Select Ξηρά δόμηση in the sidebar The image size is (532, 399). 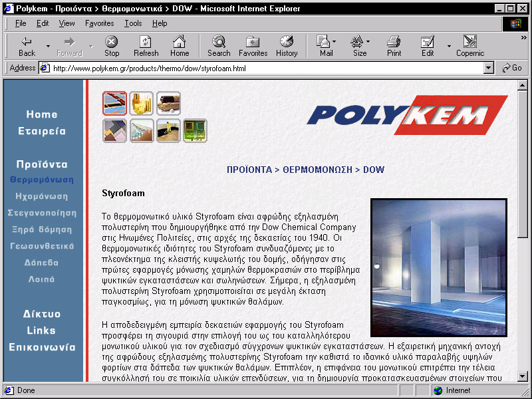(x=42, y=229)
